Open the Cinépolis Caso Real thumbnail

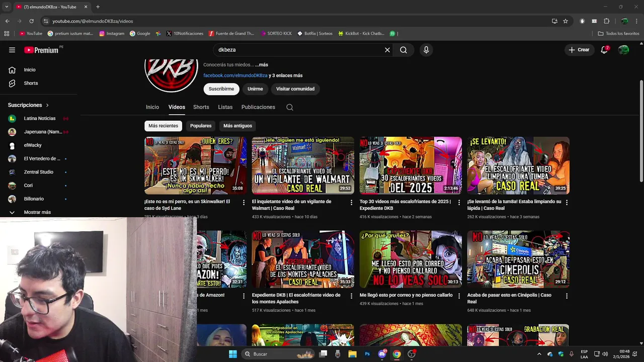pyautogui.click(x=518, y=259)
